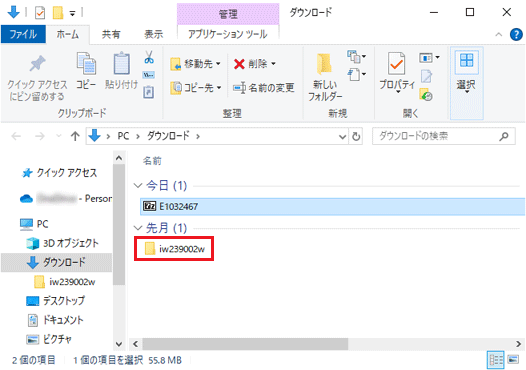Click the Open dropdown icon in ribbon
The width and height of the screenshot is (526, 370).
tap(429, 58)
